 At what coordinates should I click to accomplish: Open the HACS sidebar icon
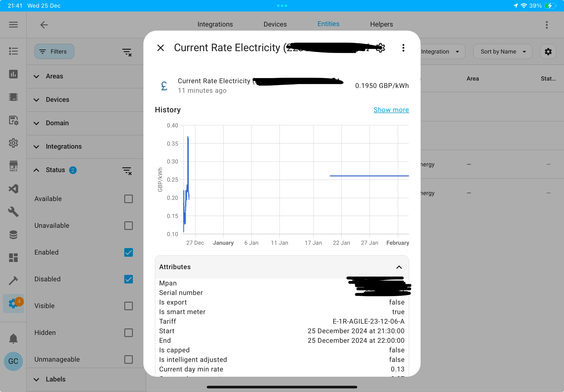coord(13,166)
